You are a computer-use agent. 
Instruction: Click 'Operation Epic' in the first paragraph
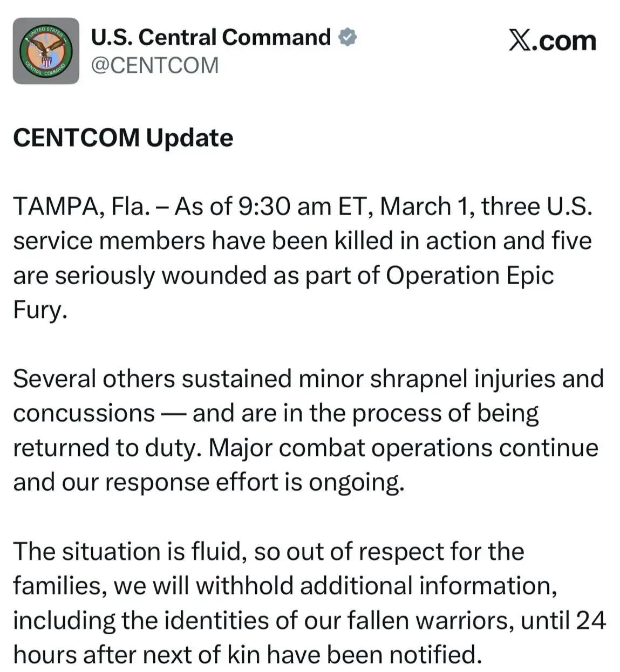click(469, 276)
